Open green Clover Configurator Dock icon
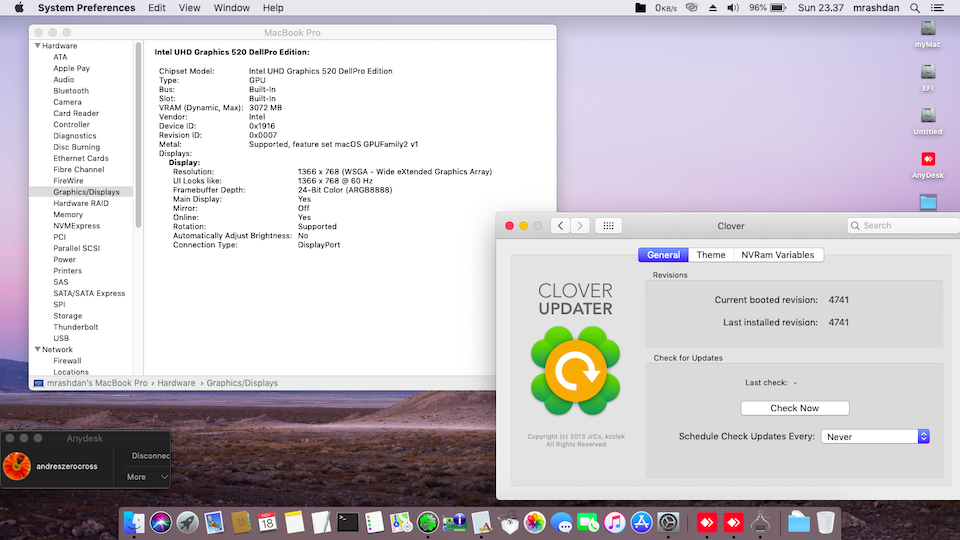960x540 pixels. (428, 522)
